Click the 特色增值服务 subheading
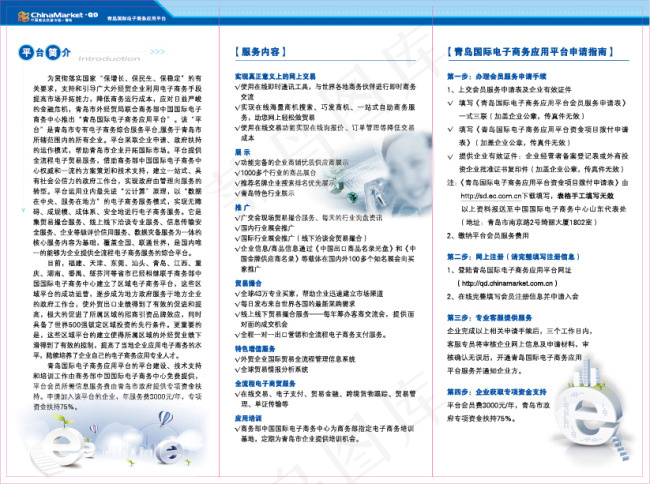Screen dimensions: 650x484 coord(255,349)
